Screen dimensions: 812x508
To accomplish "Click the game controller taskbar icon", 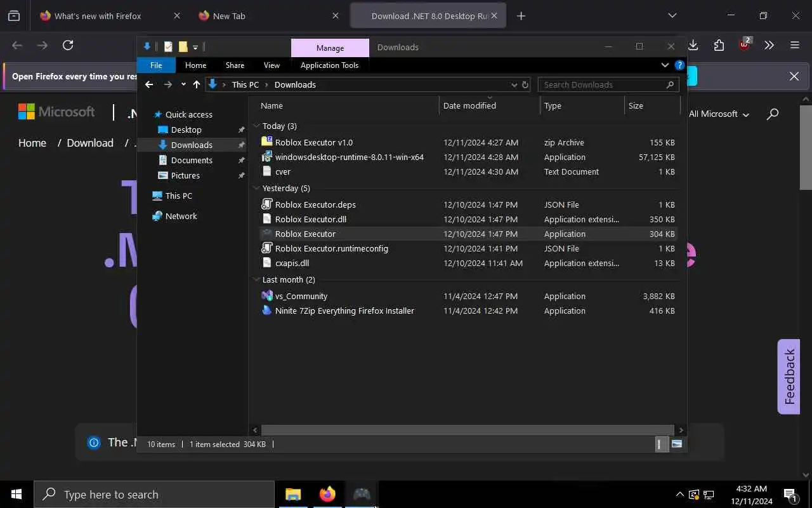I will click(x=362, y=494).
